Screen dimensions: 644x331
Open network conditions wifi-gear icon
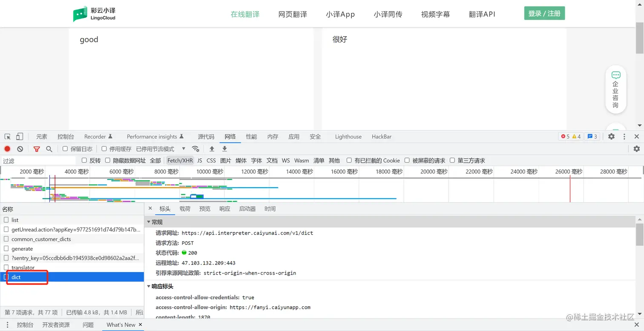pos(195,149)
